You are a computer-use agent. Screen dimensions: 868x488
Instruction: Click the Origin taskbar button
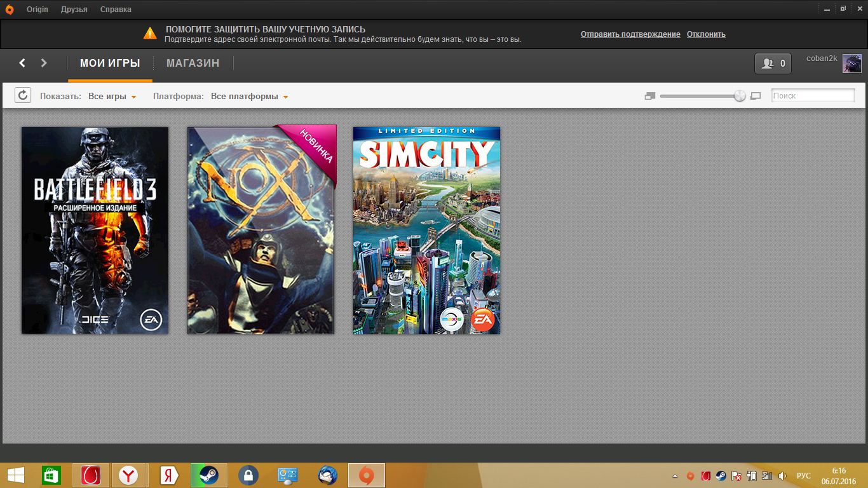point(367,475)
